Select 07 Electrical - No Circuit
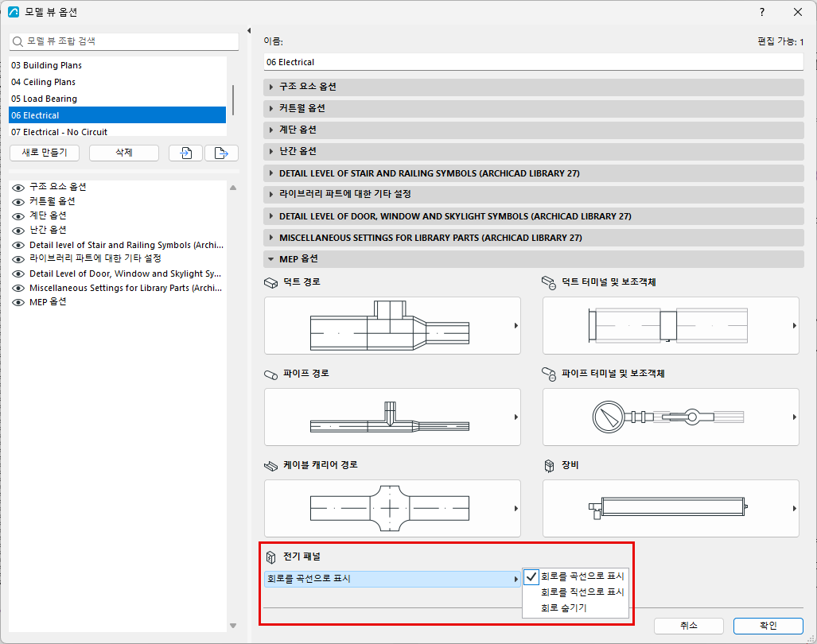The image size is (817, 644). pyautogui.click(x=117, y=132)
